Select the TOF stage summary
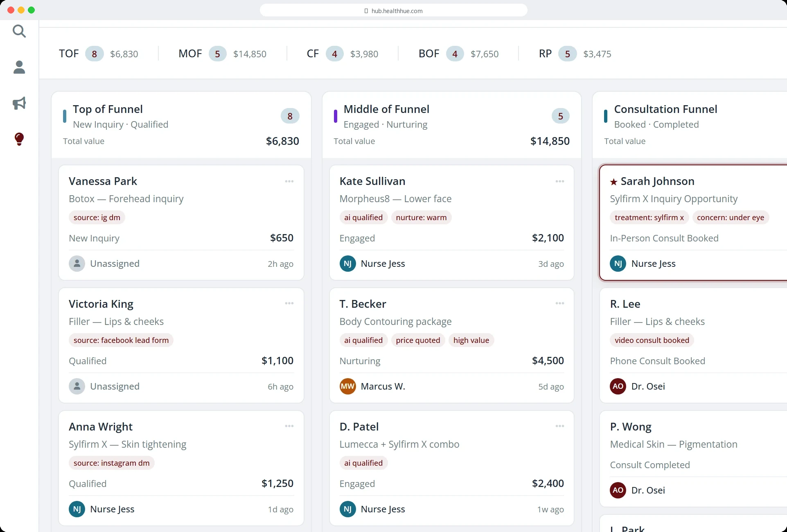The width and height of the screenshot is (787, 532). 99,54
